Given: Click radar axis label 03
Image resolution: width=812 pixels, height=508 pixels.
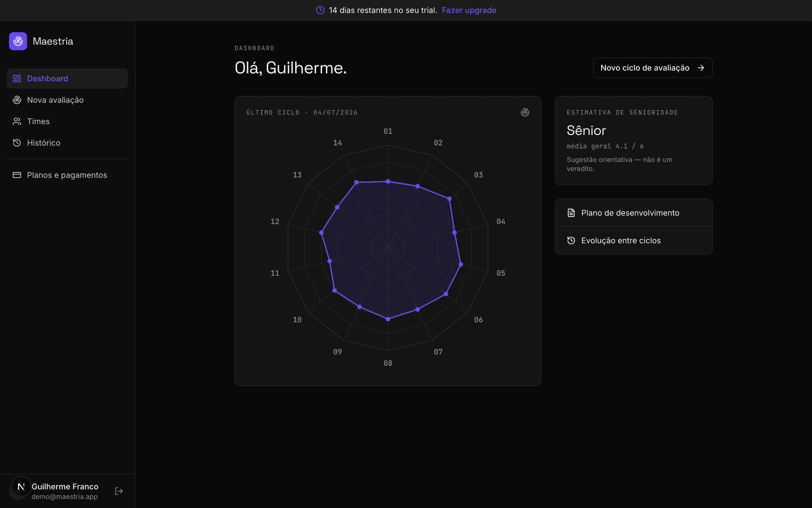Looking at the screenshot, I should pos(478,175).
